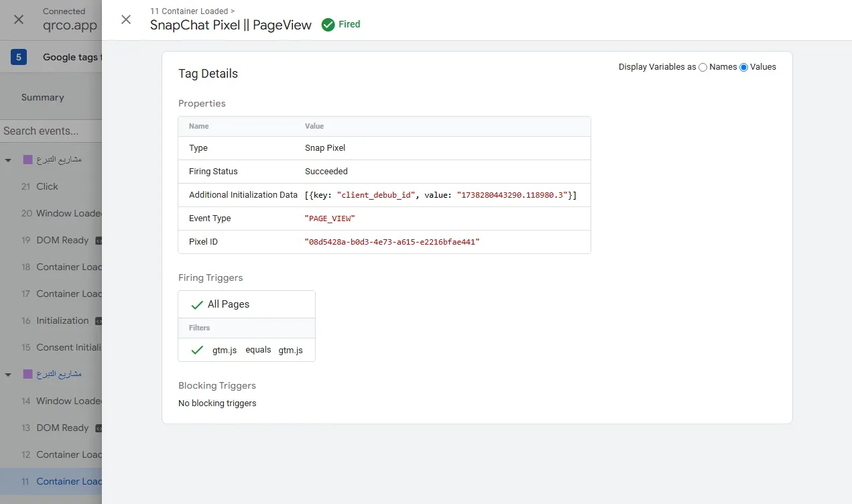This screenshot has height=504, width=852.
Task: Close the Tag Assistant session for qrco.app
Action: pos(19,19)
